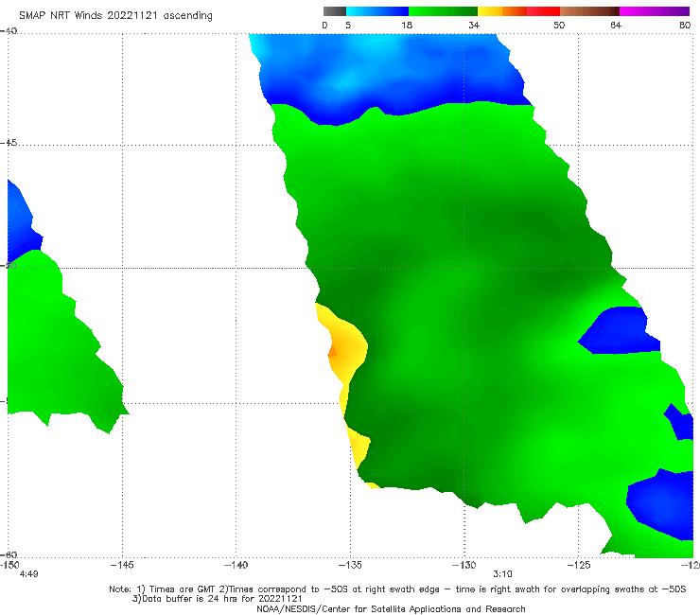This screenshot has width=700, height=615.
Task: Click the latitude label '-60'
Action: coord(9,554)
